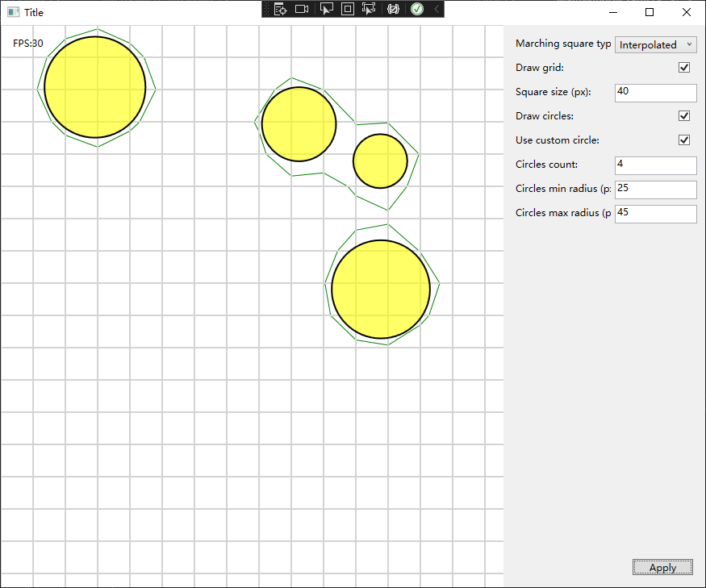Uncheck the Draw grid checkbox
Screen dimensions: 706x588
point(684,68)
